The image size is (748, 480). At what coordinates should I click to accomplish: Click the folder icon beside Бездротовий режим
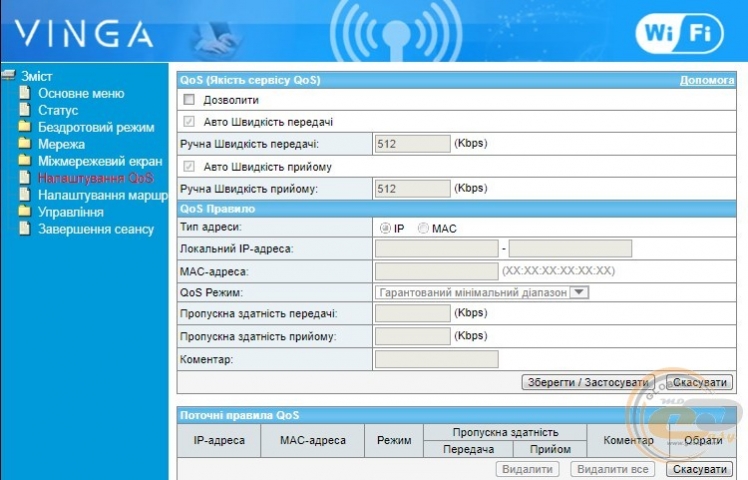point(25,126)
